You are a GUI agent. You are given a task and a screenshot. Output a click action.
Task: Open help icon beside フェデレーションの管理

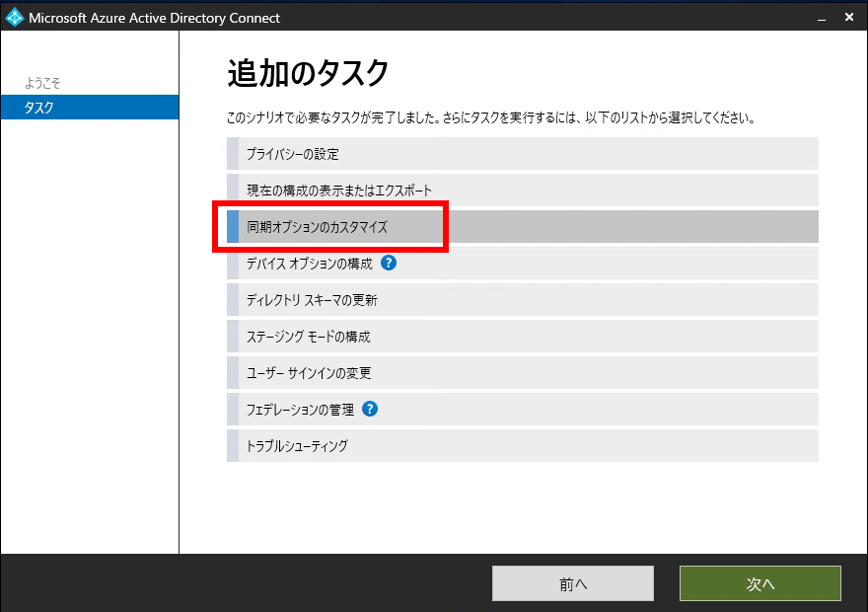pyautogui.click(x=370, y=410)
